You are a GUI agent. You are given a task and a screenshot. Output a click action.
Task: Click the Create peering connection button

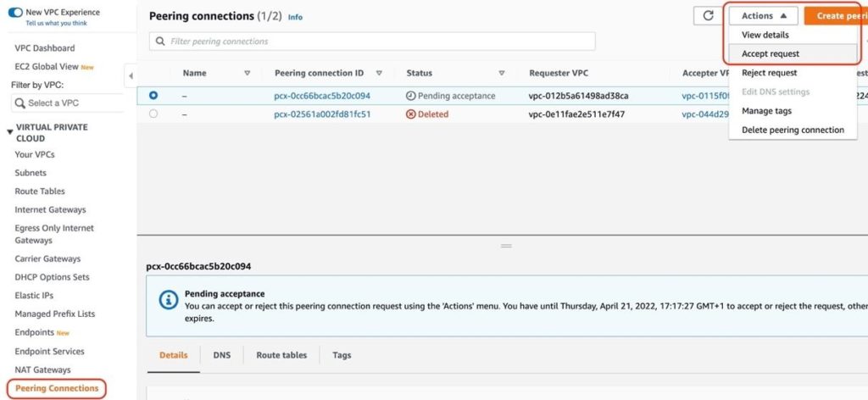[x=836, y=16]
